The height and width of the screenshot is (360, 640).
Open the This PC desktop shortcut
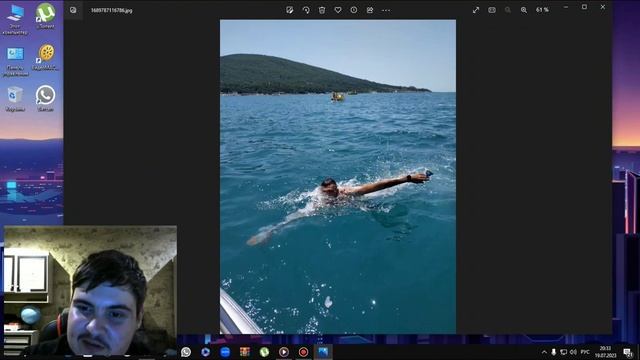click(x=15, y=19)
